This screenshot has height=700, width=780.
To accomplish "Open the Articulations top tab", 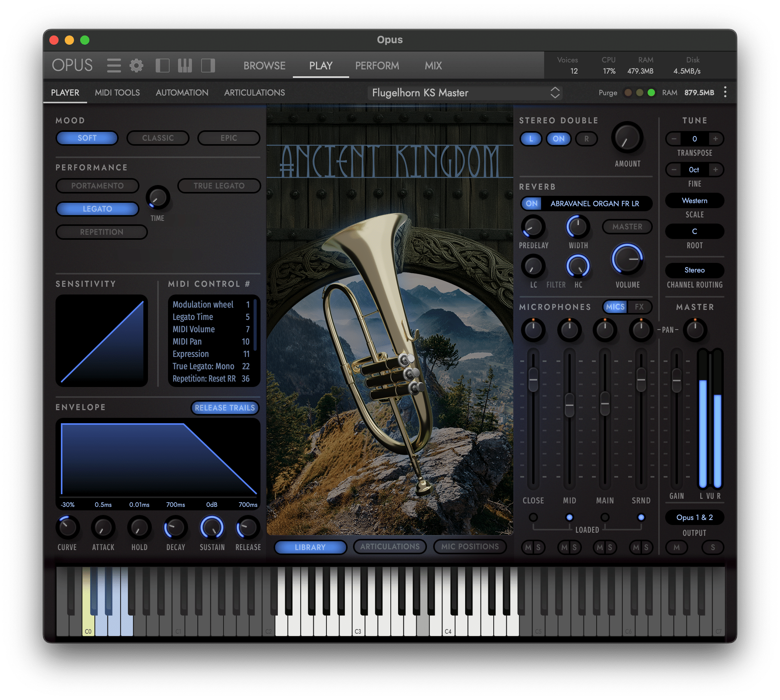I will click(x=254, y=93).
